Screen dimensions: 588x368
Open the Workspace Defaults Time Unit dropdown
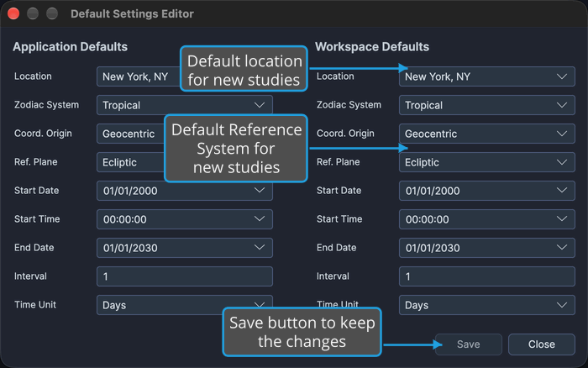(486, 305)
